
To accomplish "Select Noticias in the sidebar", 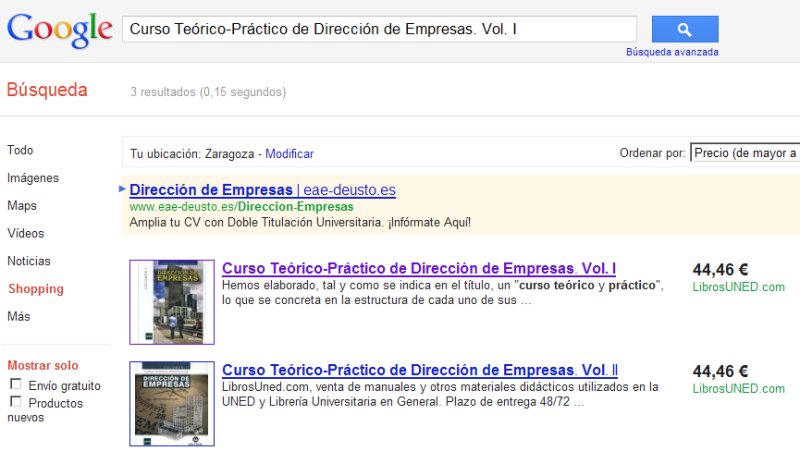I will pos(29,261).
